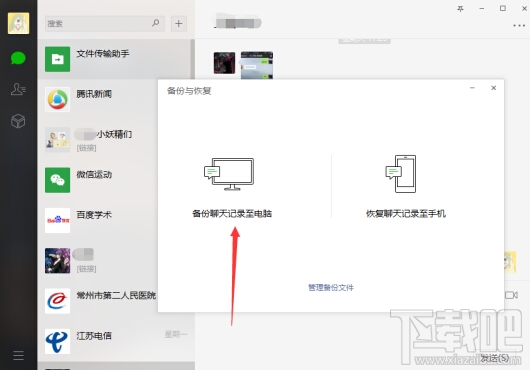Open the Favorites cube icon
Viewport: 530px width, 370px height.
coord(18,121)
